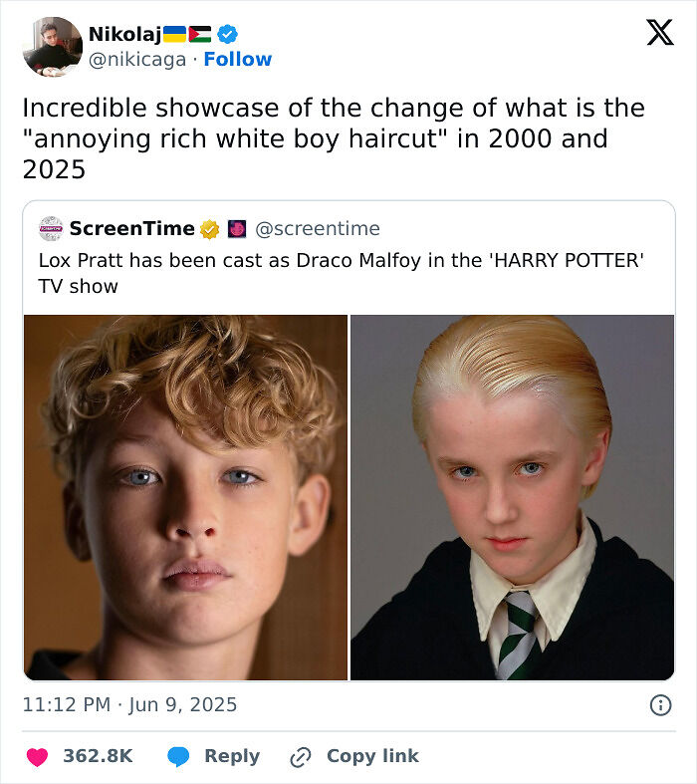This screenshot has height=784, width=697.
Task: Follow the @nikicaga account
Action: coord(237,60)
